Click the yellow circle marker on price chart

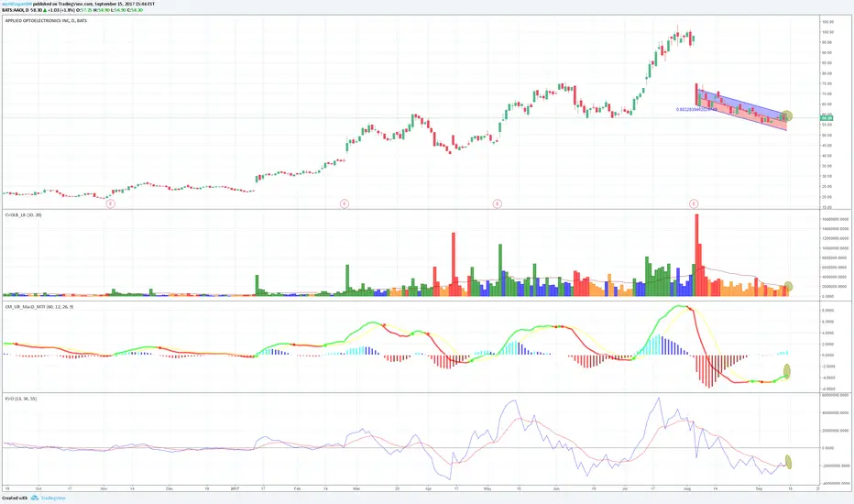click(786, 116)
